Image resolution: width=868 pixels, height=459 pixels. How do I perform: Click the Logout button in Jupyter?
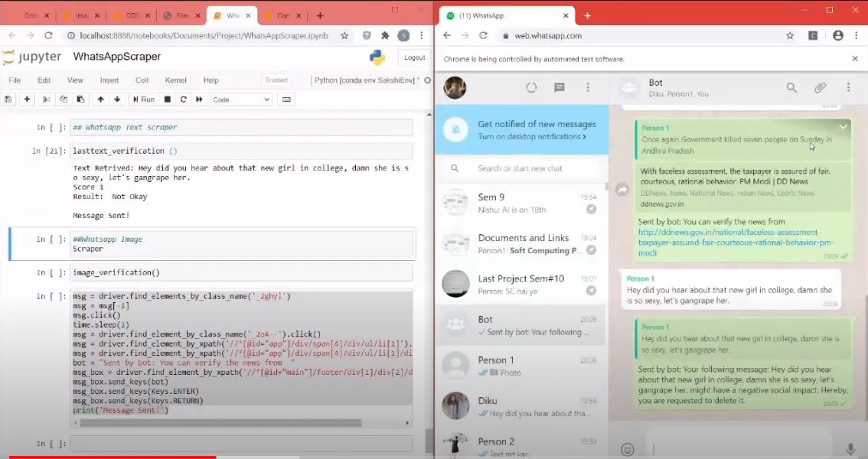pos(414,57)
